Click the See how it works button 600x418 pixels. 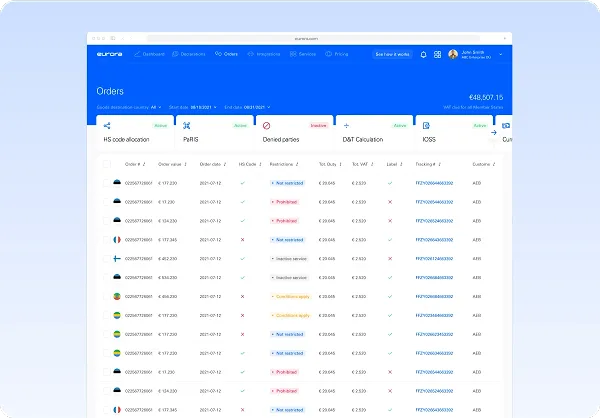392,54
